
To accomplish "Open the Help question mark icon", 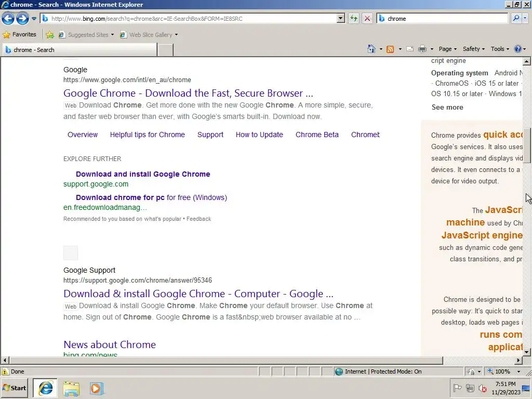I will tap(518, 49).
